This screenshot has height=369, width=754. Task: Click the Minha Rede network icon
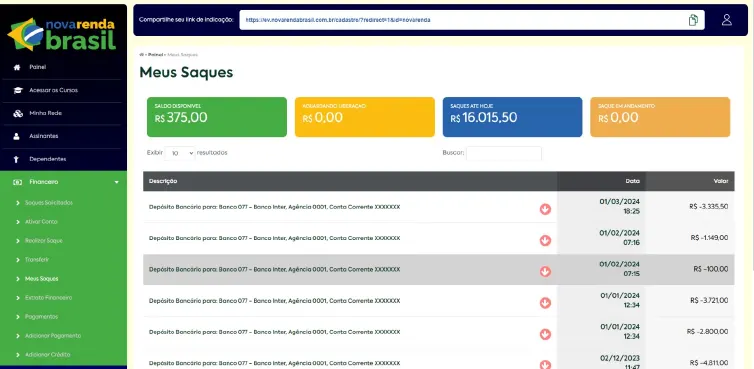(18, 114)
